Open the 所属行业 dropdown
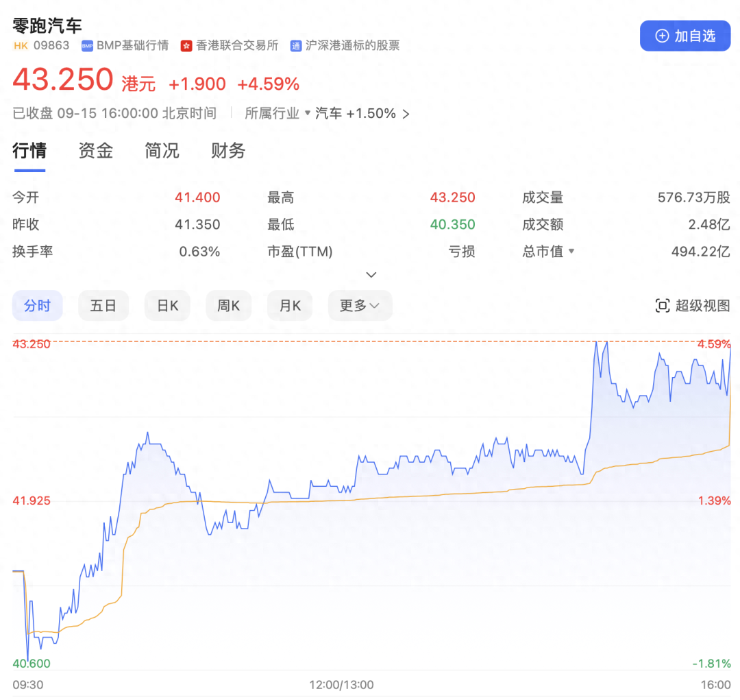 point(277,113)
